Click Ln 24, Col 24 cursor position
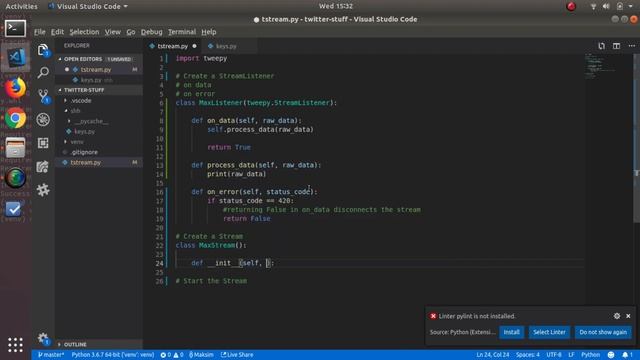Image resolution: width=640 pixels, height=360 pixels. [x=493, y=355]
